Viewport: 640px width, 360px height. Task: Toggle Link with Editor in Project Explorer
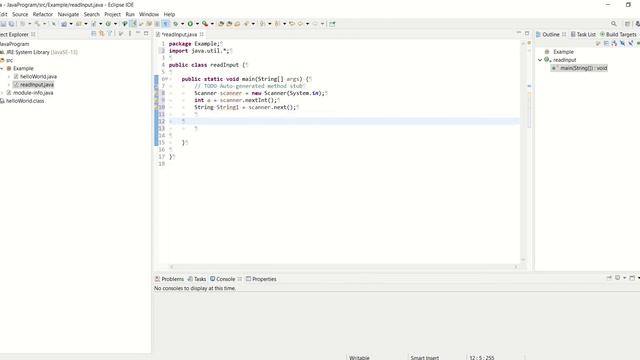click(102, 33)
